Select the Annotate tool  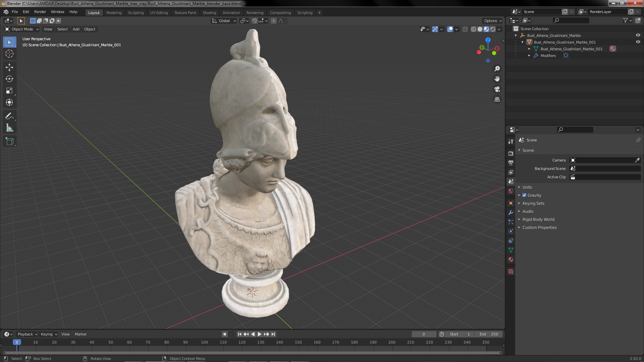pyautogui.click(x=9, y=116)
